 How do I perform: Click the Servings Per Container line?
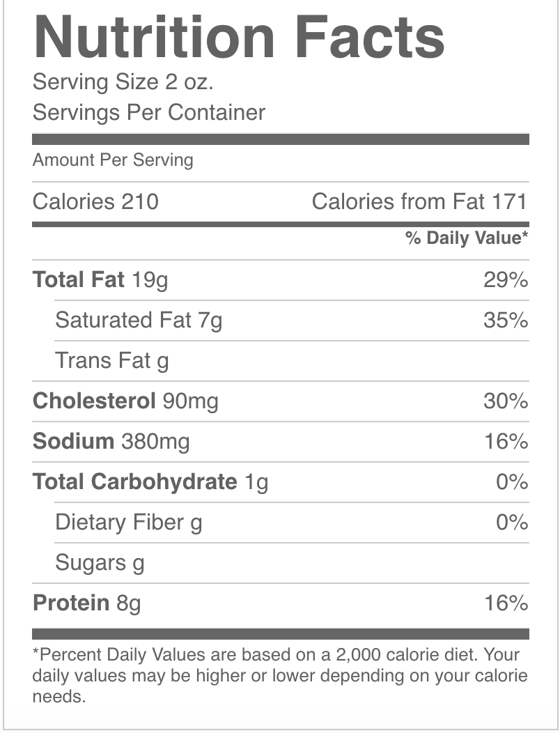pyautogui.click(x=148, y=113)
